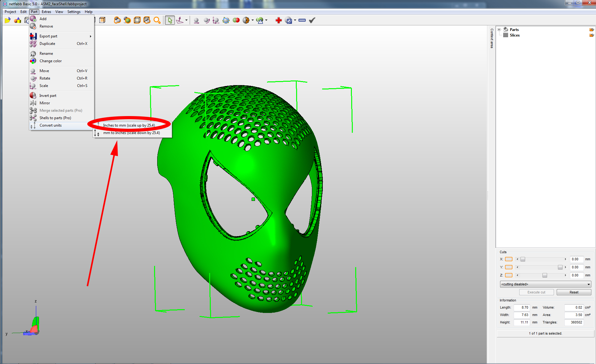
Task: Click the add part shapes toolbar icon
Action: (x=18, y=20)
